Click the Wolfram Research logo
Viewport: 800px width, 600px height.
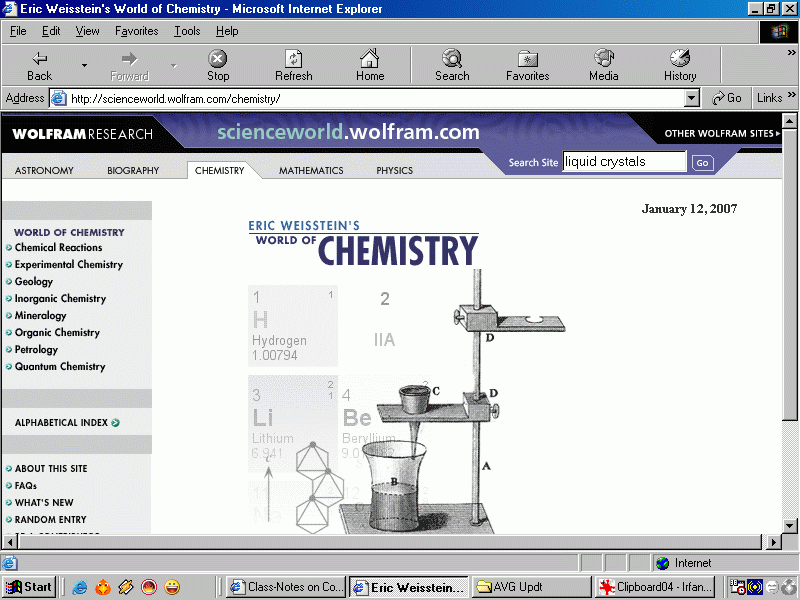[x=83, y=134]
